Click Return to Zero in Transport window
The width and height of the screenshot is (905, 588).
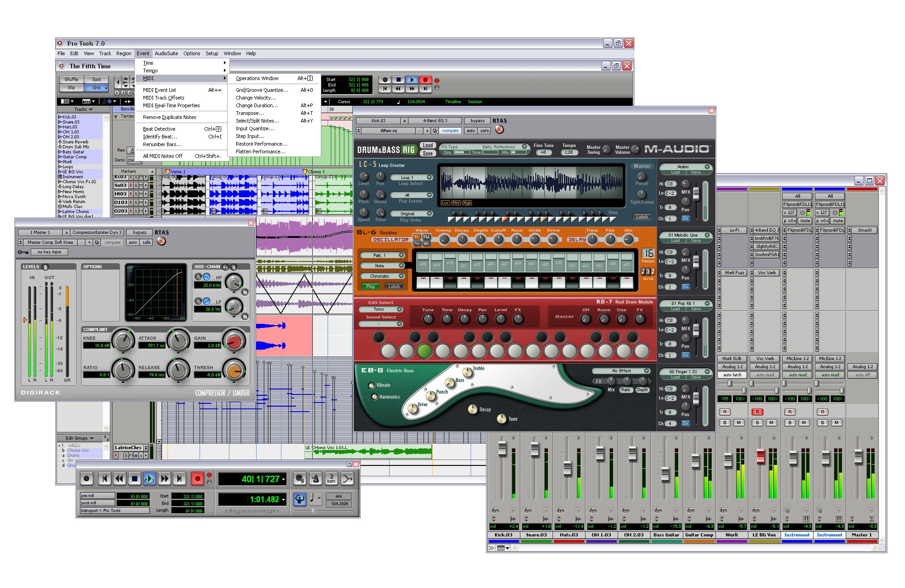pyautogui.click(x=105, y=479)
